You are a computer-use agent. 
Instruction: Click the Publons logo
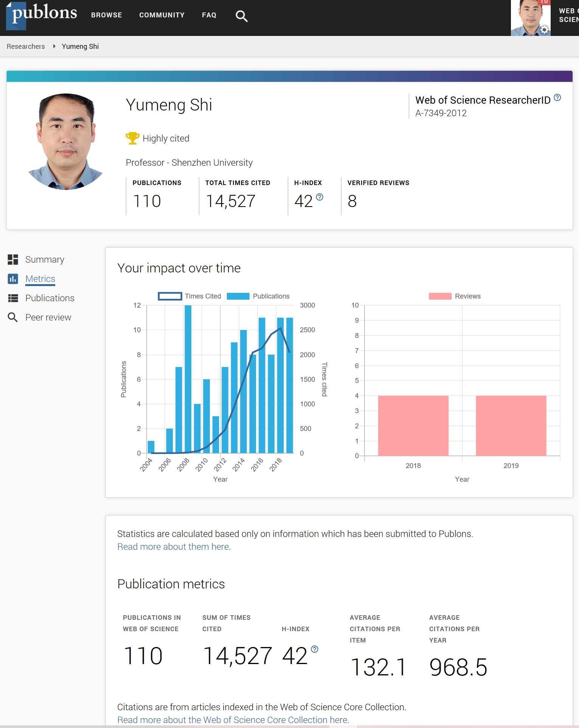tap(42, 15)
